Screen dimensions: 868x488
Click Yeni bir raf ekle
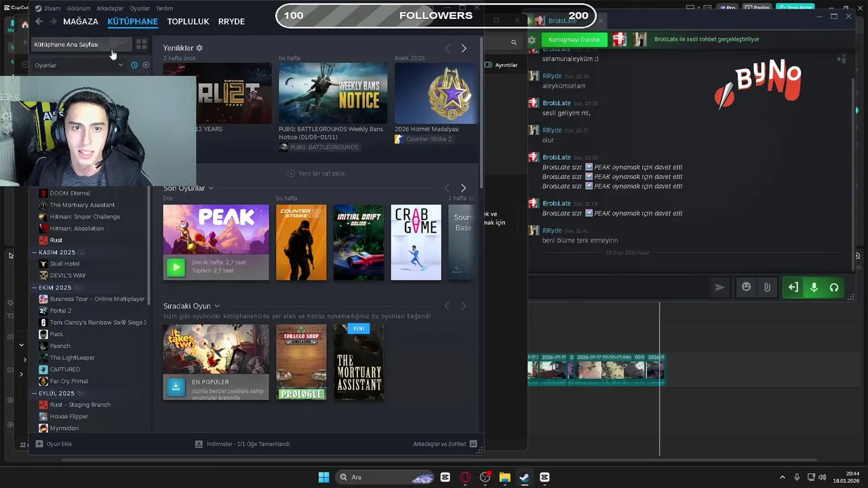click(x=317, y=174)
